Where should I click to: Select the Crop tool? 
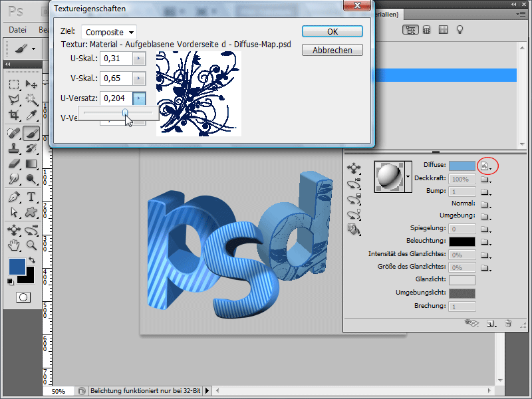point(14,115)
